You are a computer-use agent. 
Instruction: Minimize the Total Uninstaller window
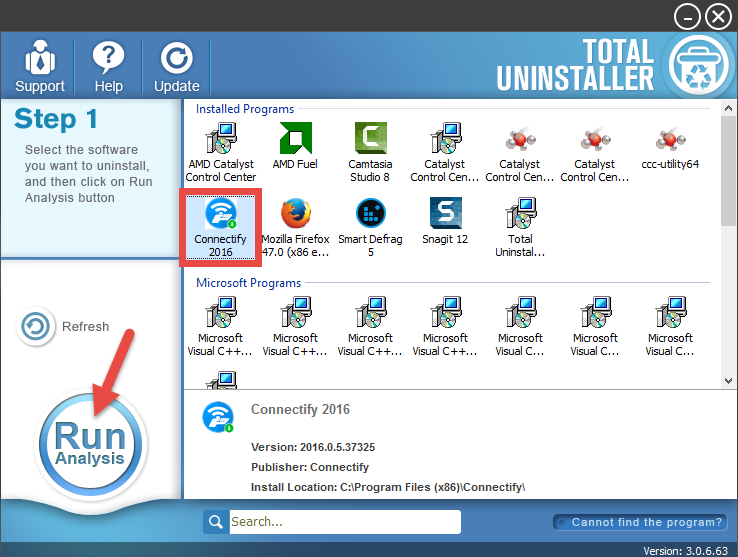(x=687, y=17)
